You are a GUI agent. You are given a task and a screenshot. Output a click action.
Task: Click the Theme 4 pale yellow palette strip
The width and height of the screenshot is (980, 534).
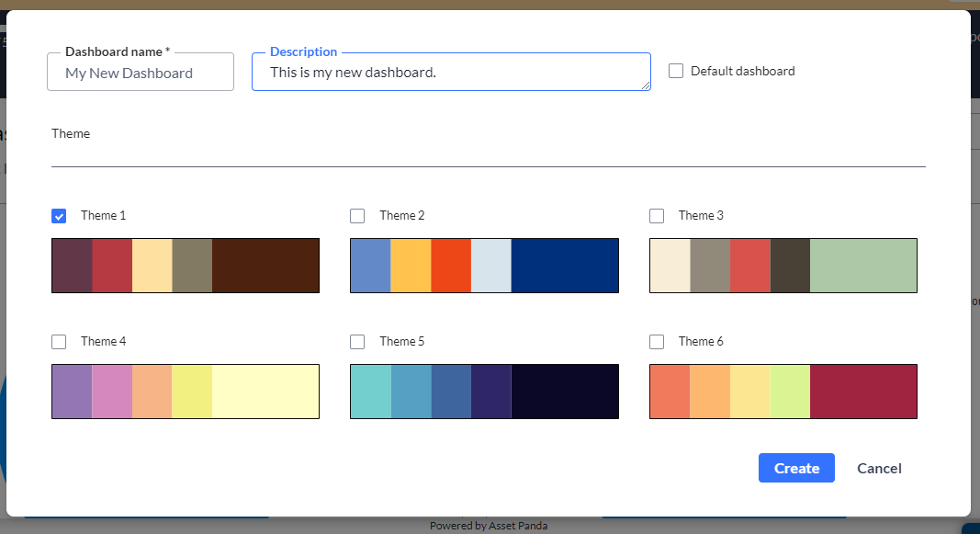265,392
